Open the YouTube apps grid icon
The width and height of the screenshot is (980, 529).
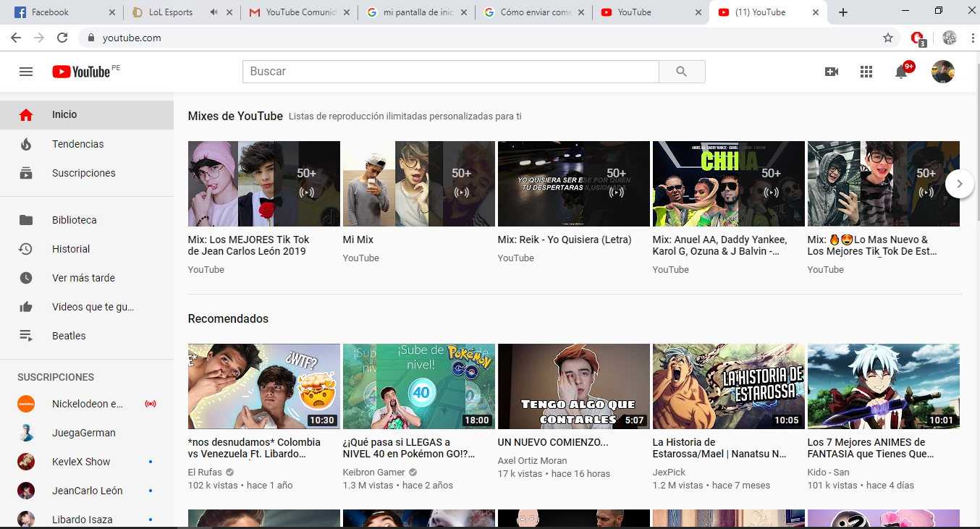pyautogui.click(x=866, y=71)
